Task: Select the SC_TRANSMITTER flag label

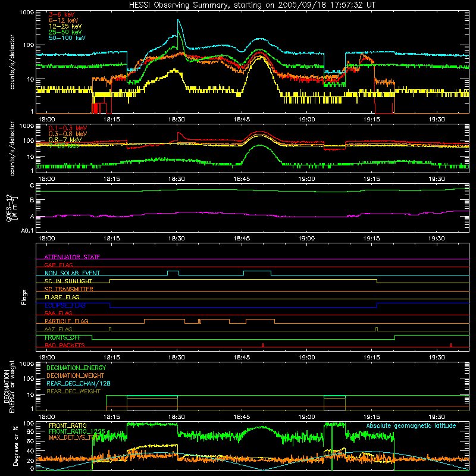Action: click(69, 289)
